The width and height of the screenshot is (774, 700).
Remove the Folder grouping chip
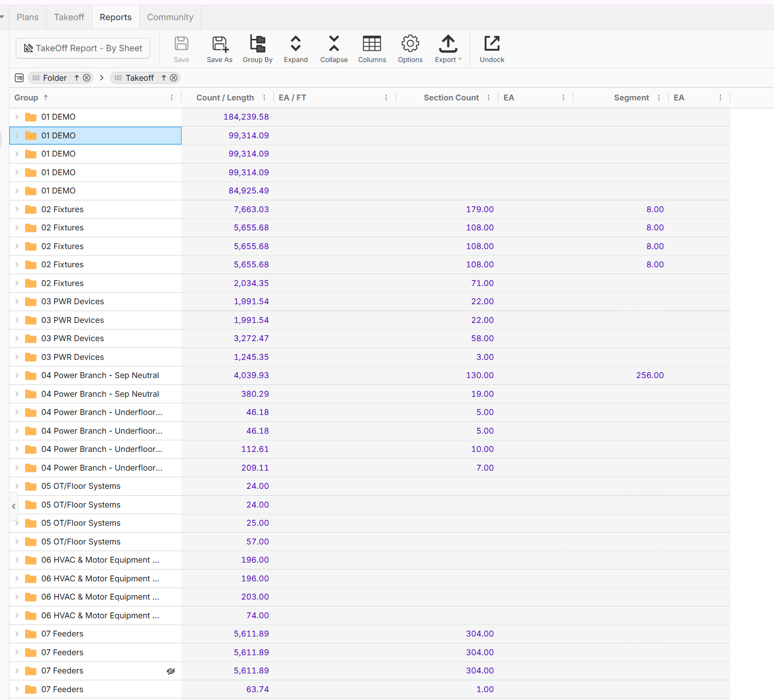87,78
